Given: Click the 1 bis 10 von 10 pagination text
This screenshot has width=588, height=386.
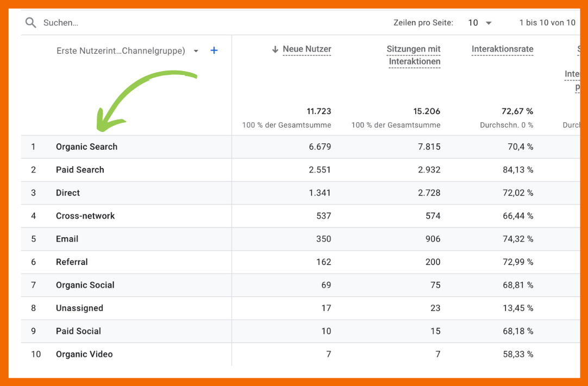Looking at the screenshot, I should [x=547, y=23].
